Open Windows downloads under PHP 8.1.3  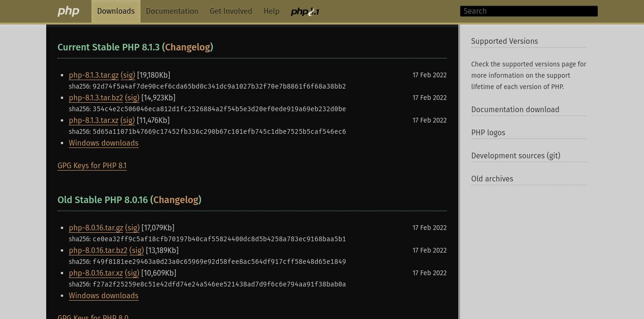(x=104, y=143)
